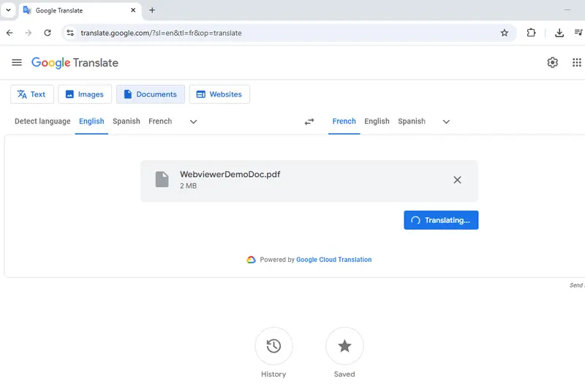Open Saved translations star
The height and width of the screenshot is (392, 585).
(344, 346)
